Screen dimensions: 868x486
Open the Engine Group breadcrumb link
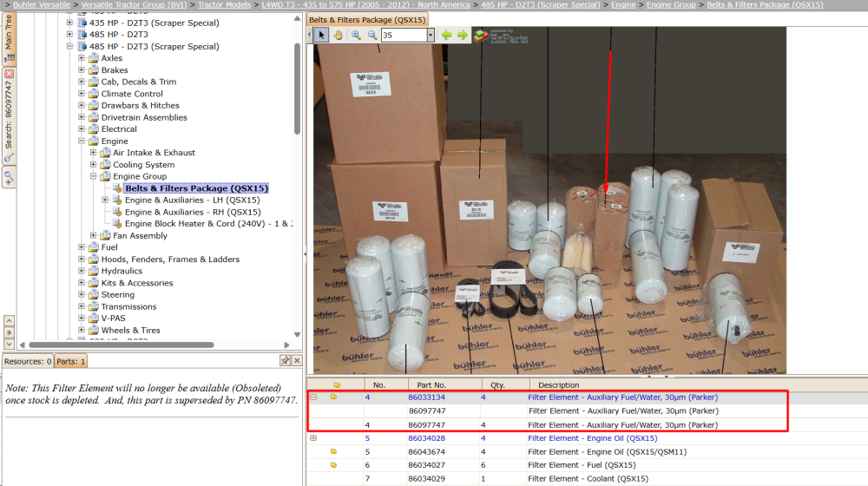tap(671, 4)
